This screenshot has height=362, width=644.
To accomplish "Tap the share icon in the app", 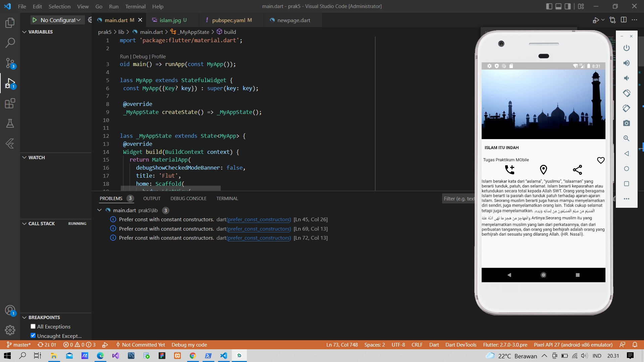I will 577,170.
